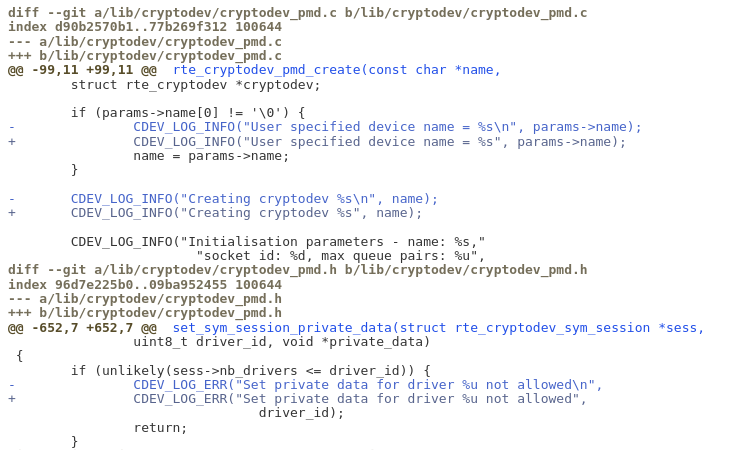Select the removed CDEV_LOG_ERR line
Image resolution: width=753 pixels, height=450 pixels.
(367, 385)
